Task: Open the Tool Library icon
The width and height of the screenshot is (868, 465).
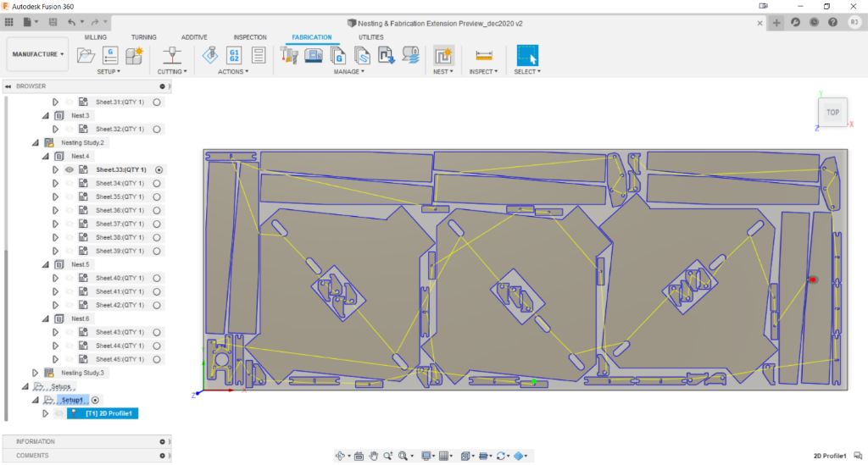Action: pos(290,56)
